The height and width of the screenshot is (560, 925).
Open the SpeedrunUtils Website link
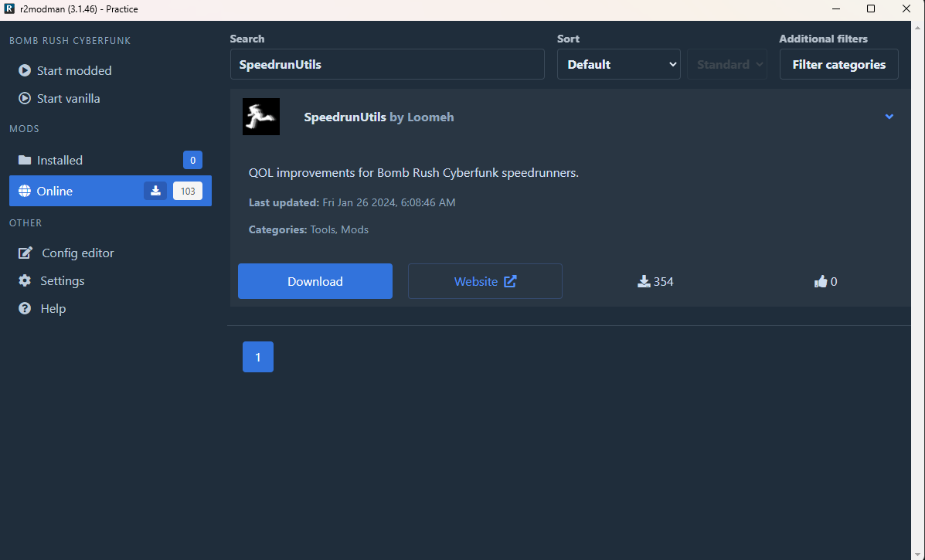pos(485,281)
